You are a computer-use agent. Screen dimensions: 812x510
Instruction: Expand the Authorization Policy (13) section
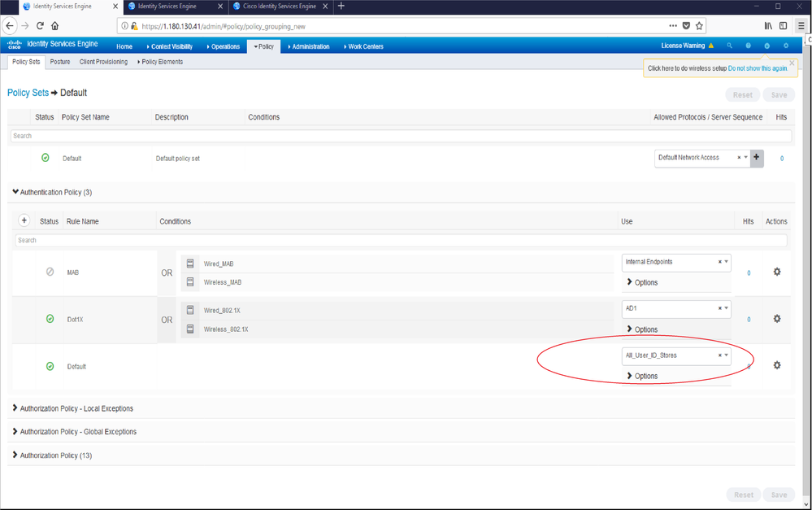click(15, 455)
